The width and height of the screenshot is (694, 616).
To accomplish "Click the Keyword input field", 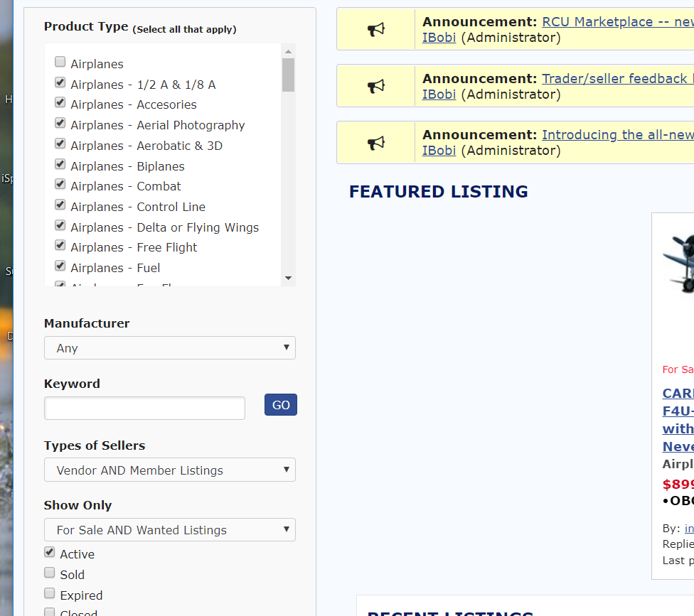I will coord(144,408).
